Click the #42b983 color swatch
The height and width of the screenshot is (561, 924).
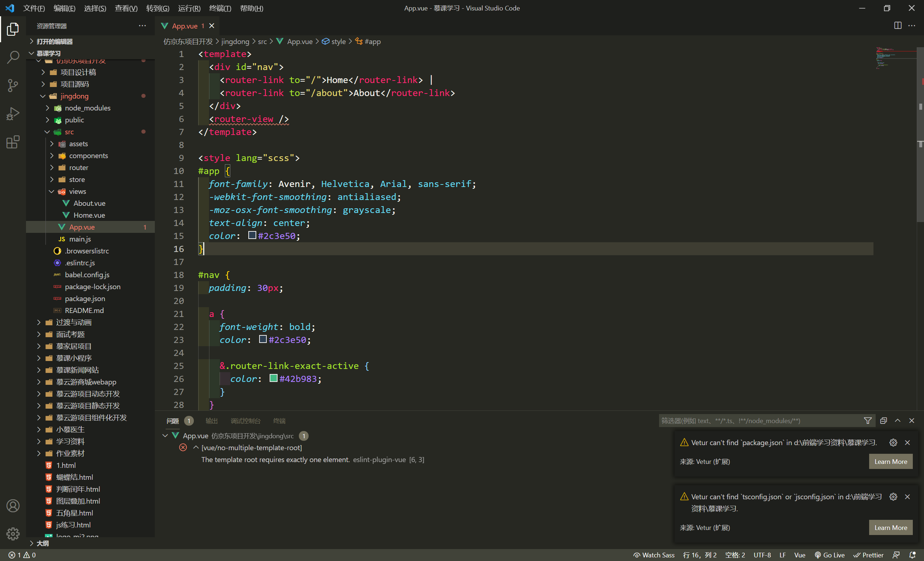click(273, 378)
